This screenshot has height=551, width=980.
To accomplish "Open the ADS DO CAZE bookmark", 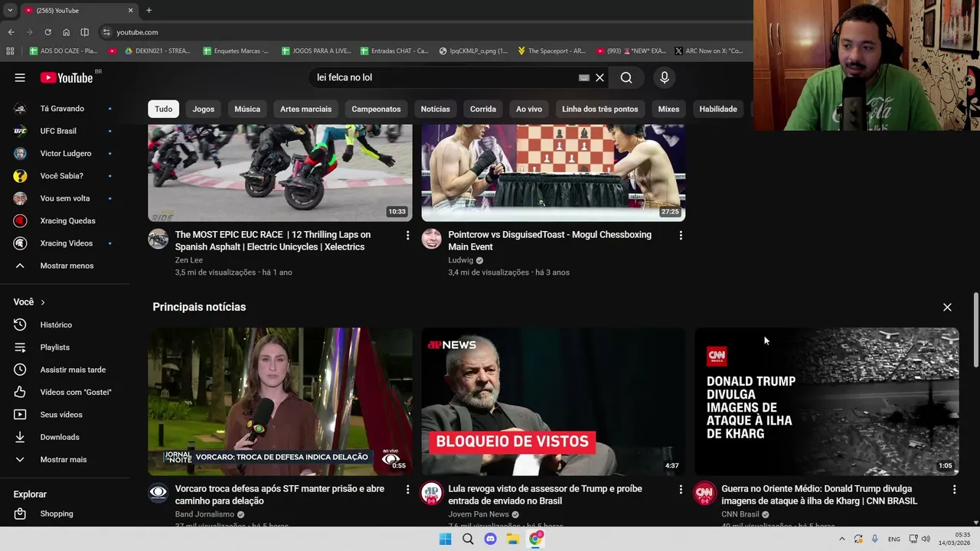I will pos(64,51).
